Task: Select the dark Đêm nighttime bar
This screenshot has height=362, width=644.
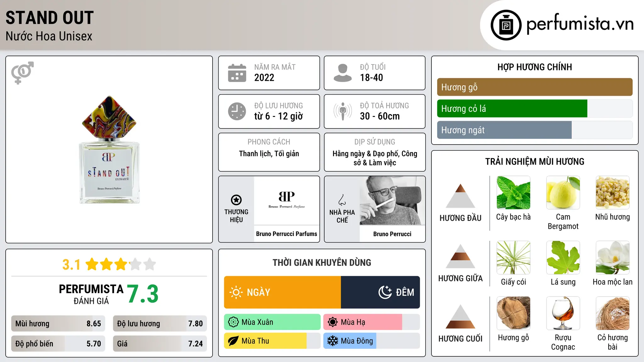Action: coord(380,292)
